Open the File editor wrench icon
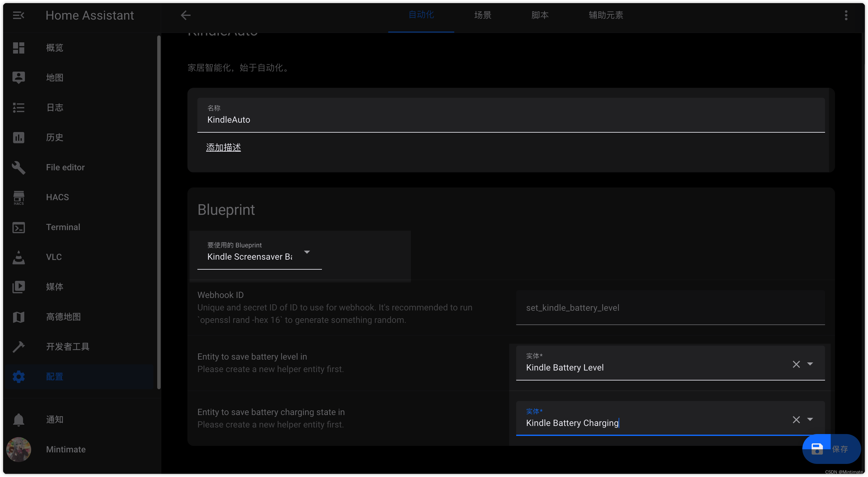The height and width of the screenshot is (477, 868). point(19,167)
